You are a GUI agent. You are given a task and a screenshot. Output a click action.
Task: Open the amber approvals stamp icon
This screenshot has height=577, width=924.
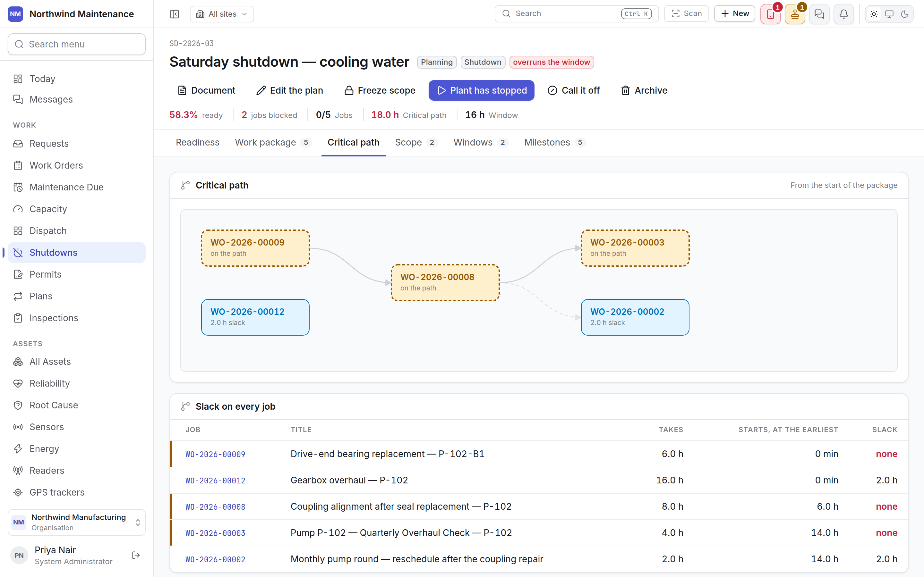pyautogui.click(x=795, y=14)
